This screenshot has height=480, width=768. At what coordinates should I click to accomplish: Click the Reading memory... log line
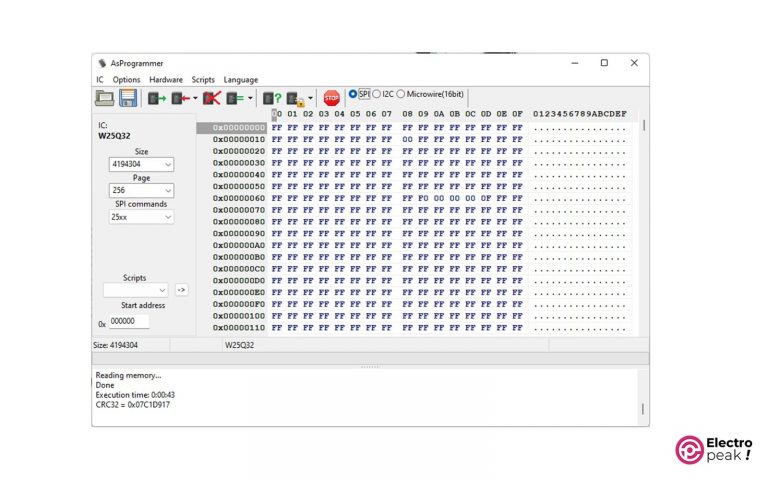pos(128,375)
